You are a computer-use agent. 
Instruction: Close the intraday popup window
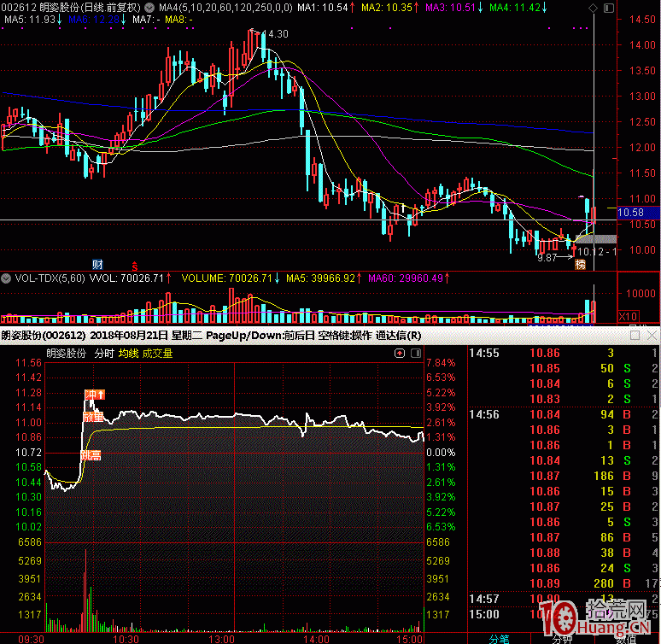(651, 336)
